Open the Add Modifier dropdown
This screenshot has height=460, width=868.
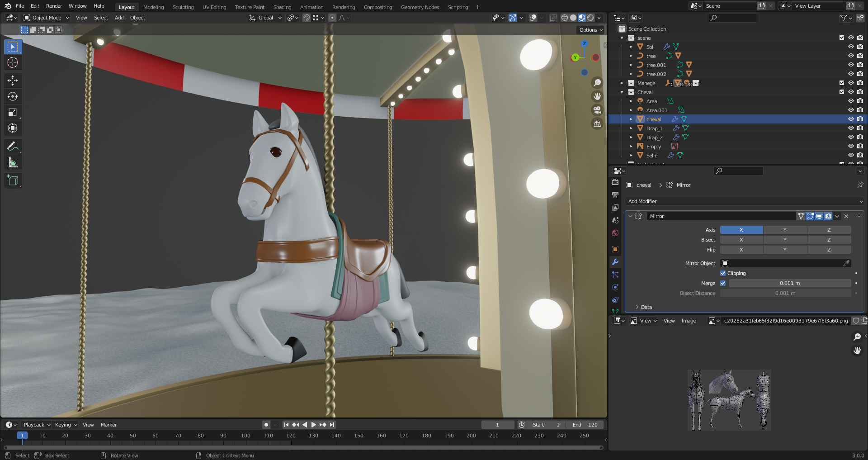pyautogui.click(x=745, y=201)
